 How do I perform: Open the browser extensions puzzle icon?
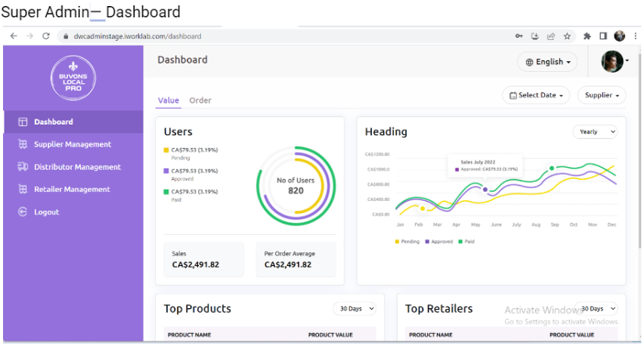click(x=587, y=36)
